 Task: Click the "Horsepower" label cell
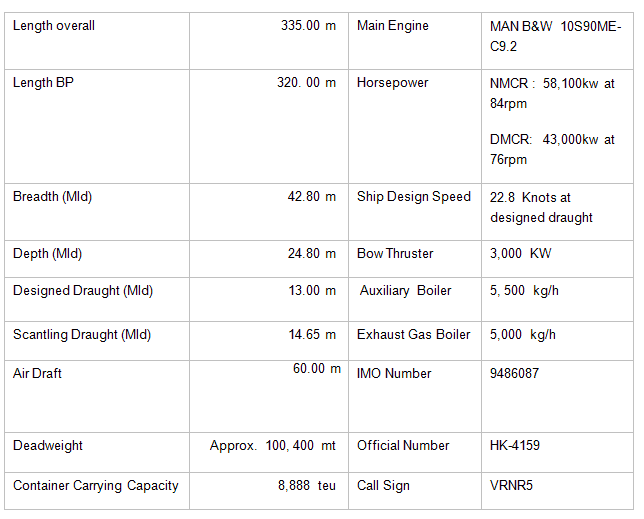pyautogui.click(x=392, y=83)
